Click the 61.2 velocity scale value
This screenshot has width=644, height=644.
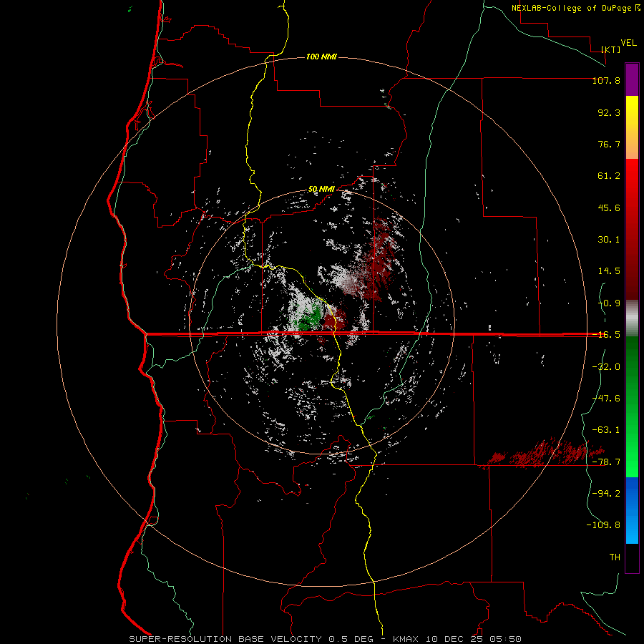609,176
